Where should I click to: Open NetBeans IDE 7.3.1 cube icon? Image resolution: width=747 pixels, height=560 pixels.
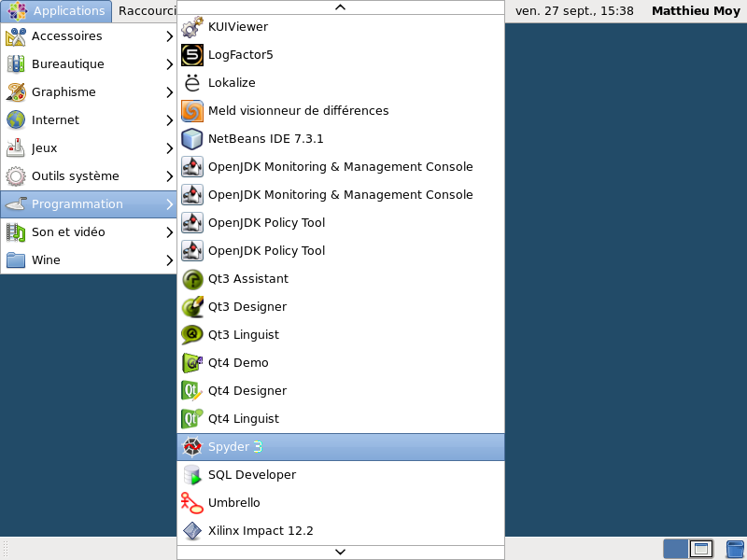(x=192, y=139)
